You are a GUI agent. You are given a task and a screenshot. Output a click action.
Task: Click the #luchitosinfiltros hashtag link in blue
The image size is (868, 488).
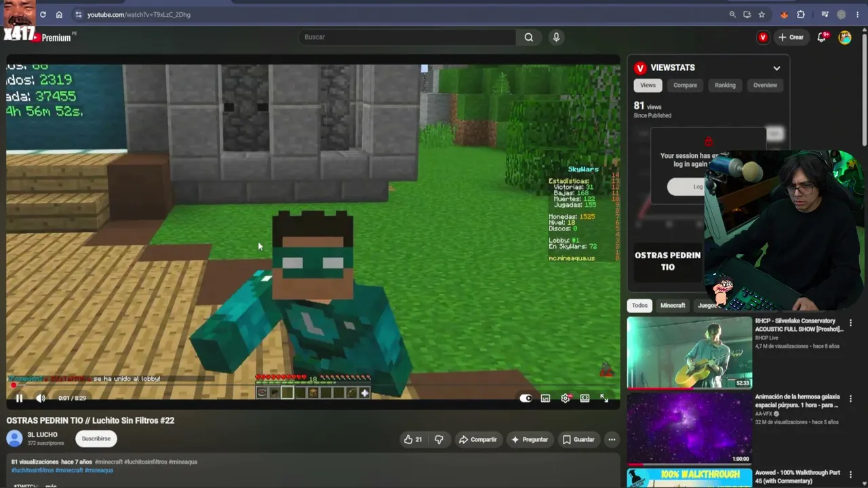[x=33, y=470]
